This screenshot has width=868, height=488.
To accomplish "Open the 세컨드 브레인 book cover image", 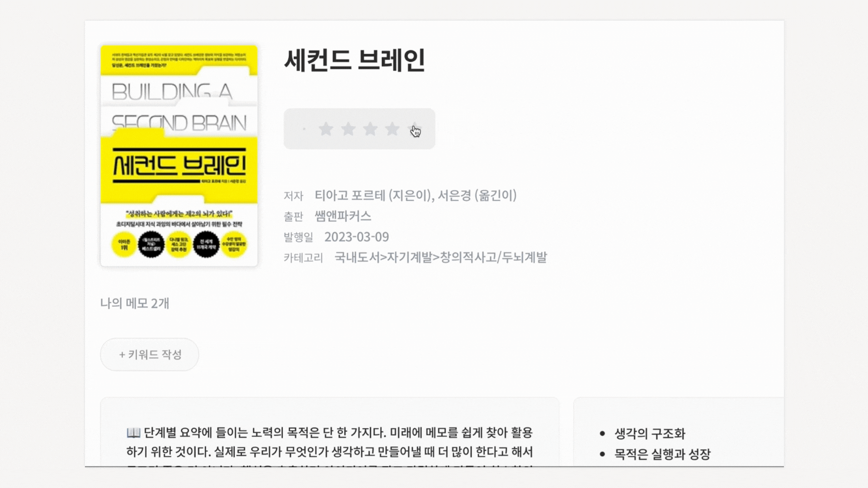I will click(x=179, y=155).
